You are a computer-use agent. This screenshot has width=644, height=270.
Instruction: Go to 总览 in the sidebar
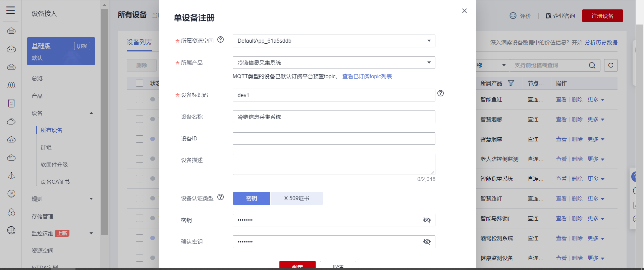37,78
